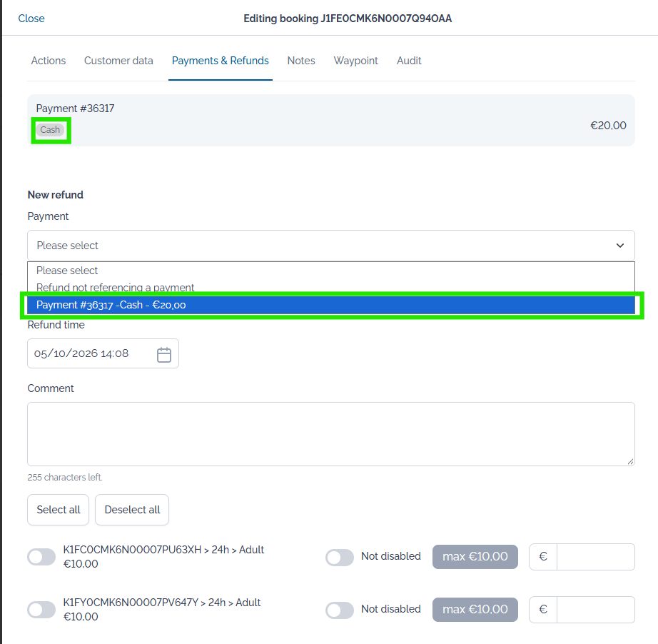Go to the Payments & Refunds tab
Screen dimensions: 658x644
tap(221, 61)
